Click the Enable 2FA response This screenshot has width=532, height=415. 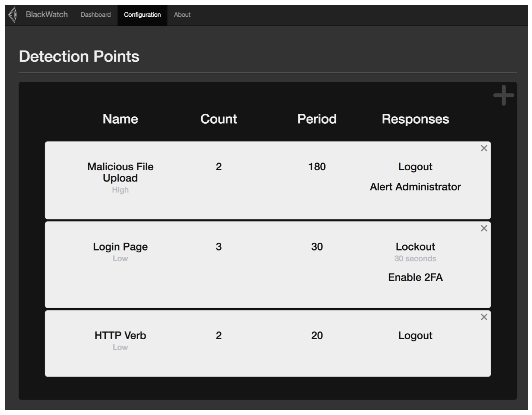(x=415, y=277)
